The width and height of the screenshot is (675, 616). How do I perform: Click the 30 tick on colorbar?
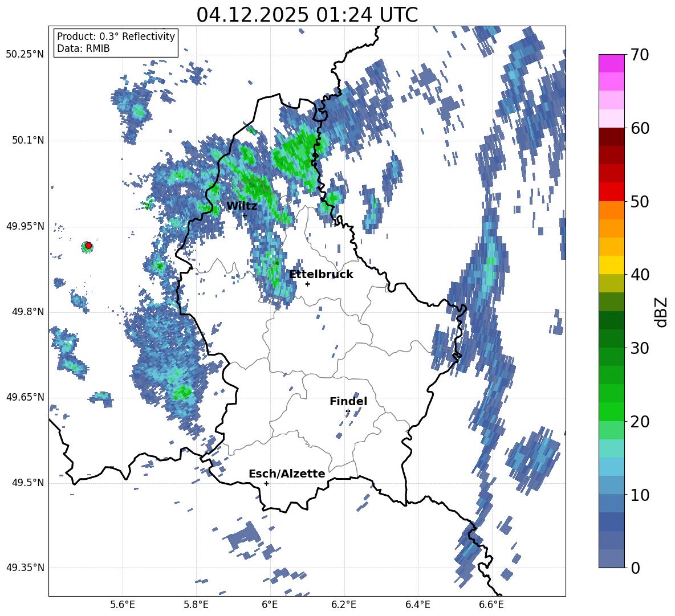(640, 348)
